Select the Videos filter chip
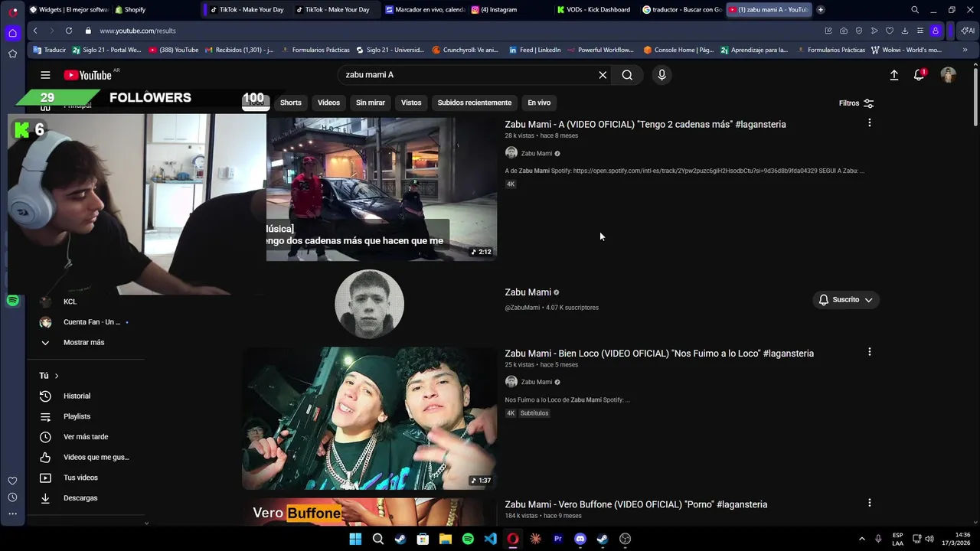Viewport: 980px width, 551px height. pos(328,103)
